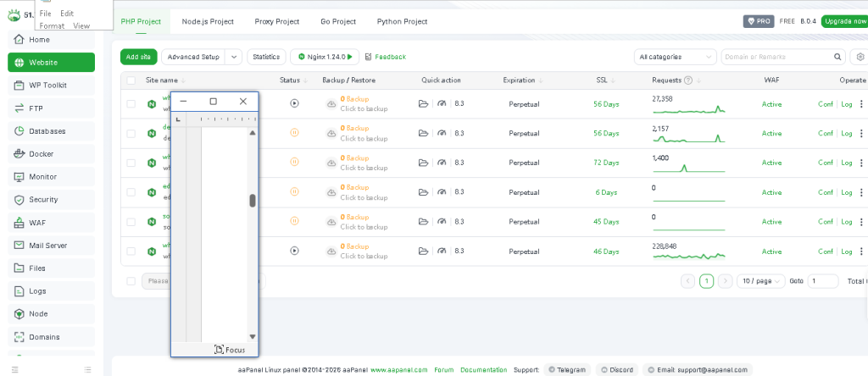868x376 pixels.
Task: Sort by Expiration column arrow
Action: (x=540, y=80)
